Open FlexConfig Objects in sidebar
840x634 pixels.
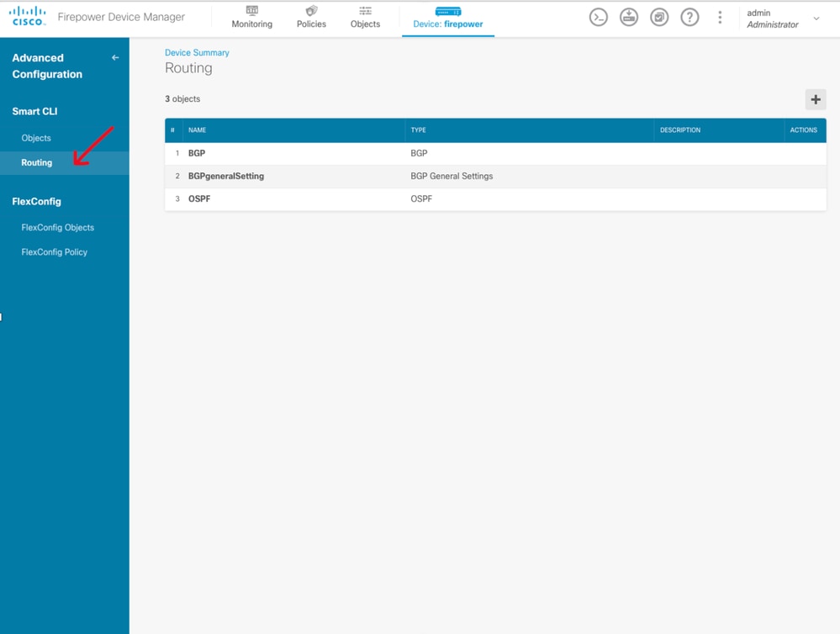(x=58, y=228)
